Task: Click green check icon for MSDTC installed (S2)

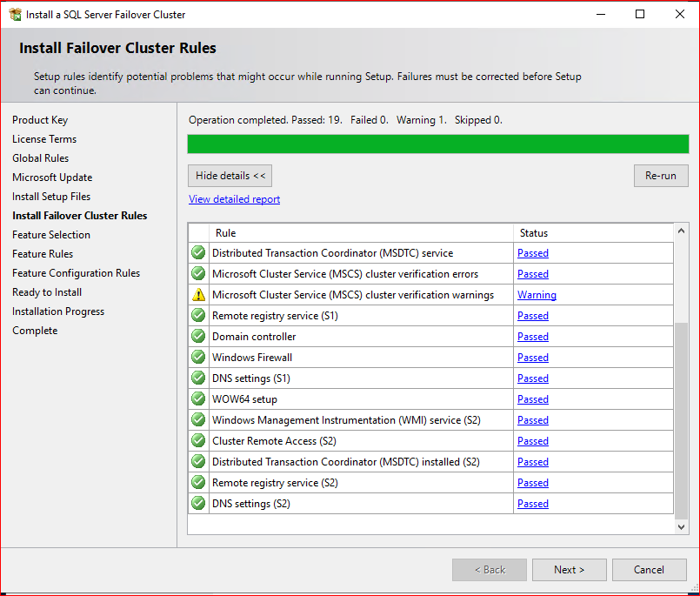Action: coord(198,461)
